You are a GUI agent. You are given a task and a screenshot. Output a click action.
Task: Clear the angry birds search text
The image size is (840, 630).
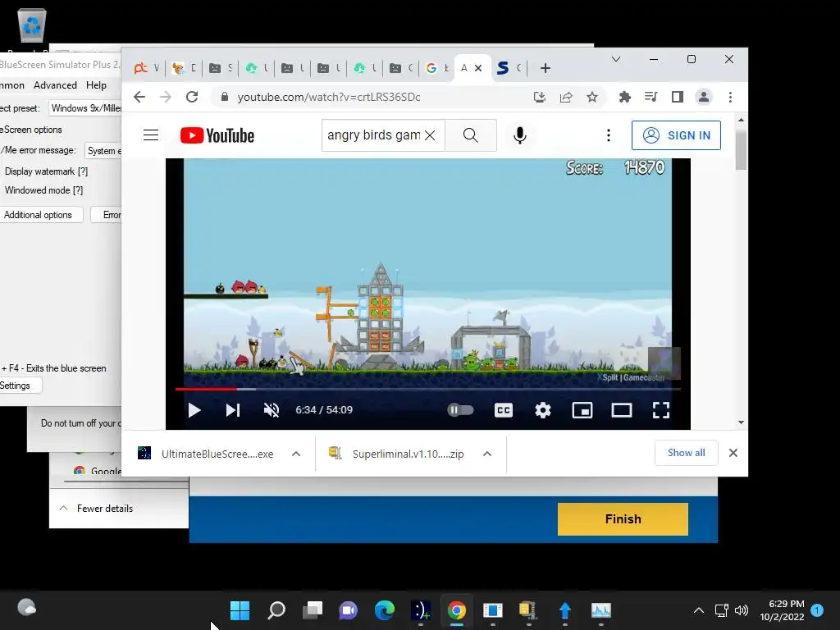(430, 135)
